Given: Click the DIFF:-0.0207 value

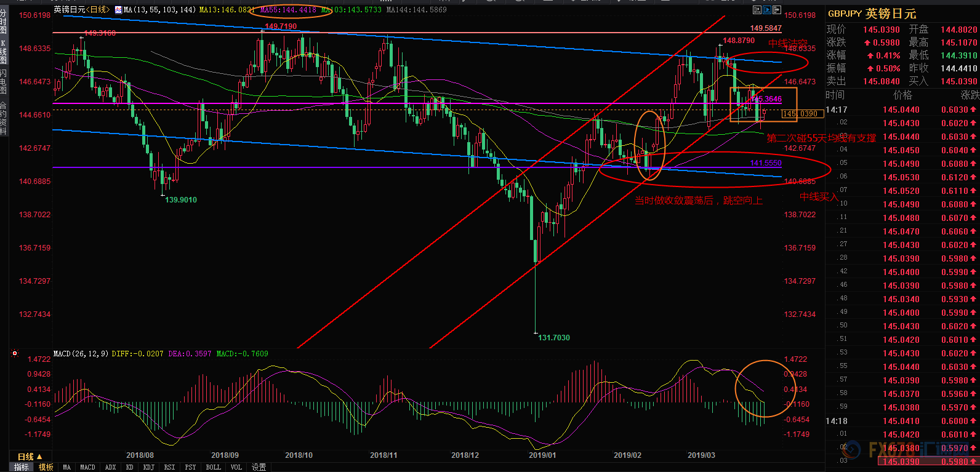Looking at the screenshot, I should pyautogui.click(x=137, y=354).
